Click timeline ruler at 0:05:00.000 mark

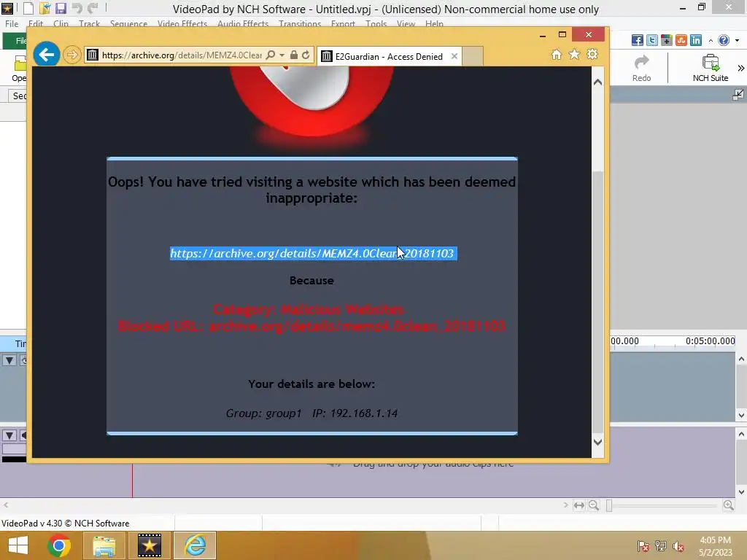coord(710,341)
